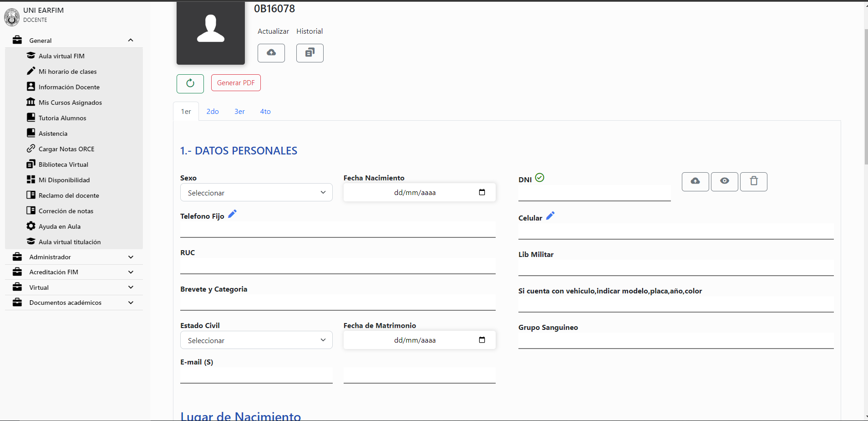Upload a DNI file via the cloud icon
This screenshot has width=868, height=421.
click(695, 181)
